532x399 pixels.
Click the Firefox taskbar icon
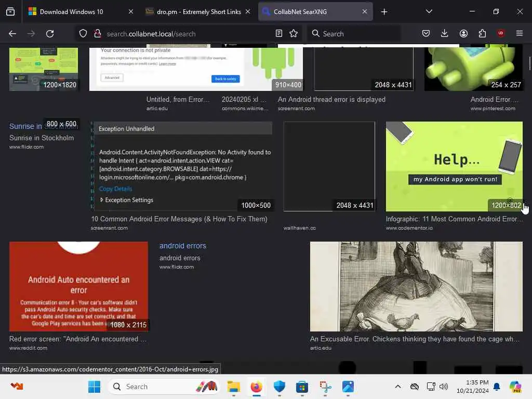pos(257,387)
